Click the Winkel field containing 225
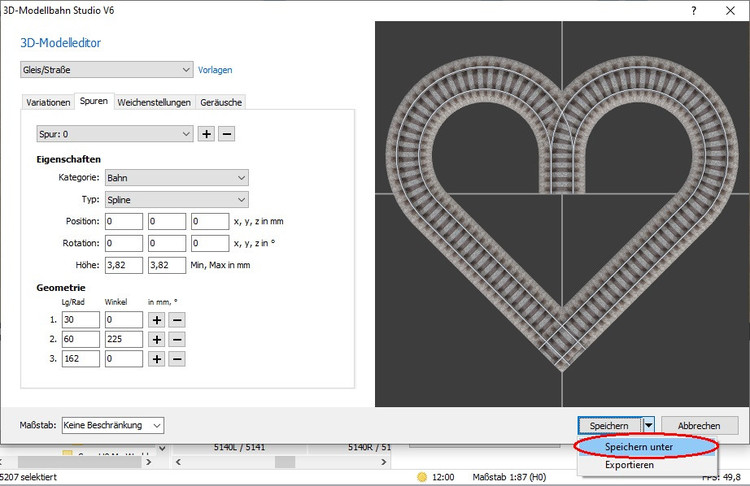The image size is (750, 486). [x=124, y=340]
